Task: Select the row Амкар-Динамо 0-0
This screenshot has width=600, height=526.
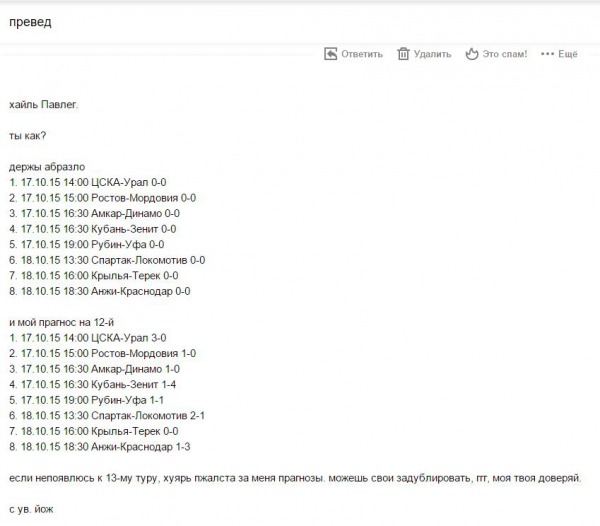Action: click(94, 213)
